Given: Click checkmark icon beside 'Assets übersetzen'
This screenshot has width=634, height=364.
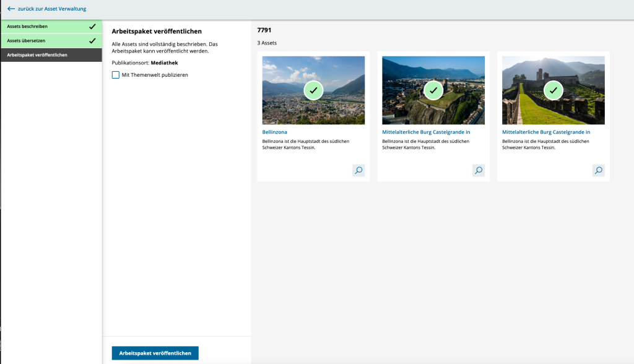Looking at the screenshot, I should [x=92, y=41].
